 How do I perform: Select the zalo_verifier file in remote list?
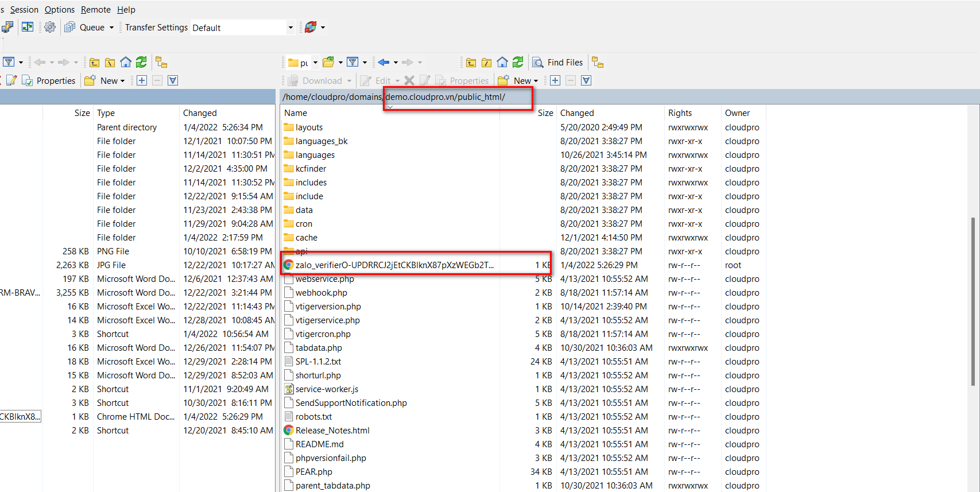[x=394, y=265]
